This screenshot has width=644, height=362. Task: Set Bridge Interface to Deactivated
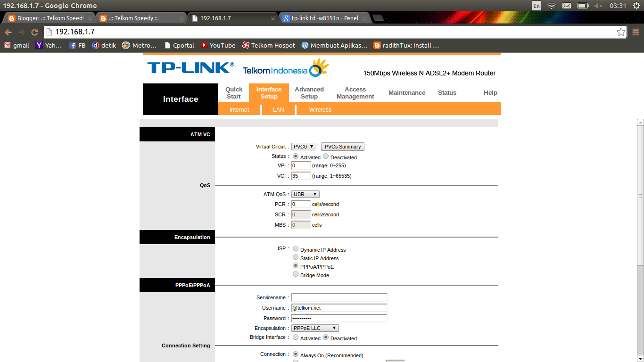(326, 337)
